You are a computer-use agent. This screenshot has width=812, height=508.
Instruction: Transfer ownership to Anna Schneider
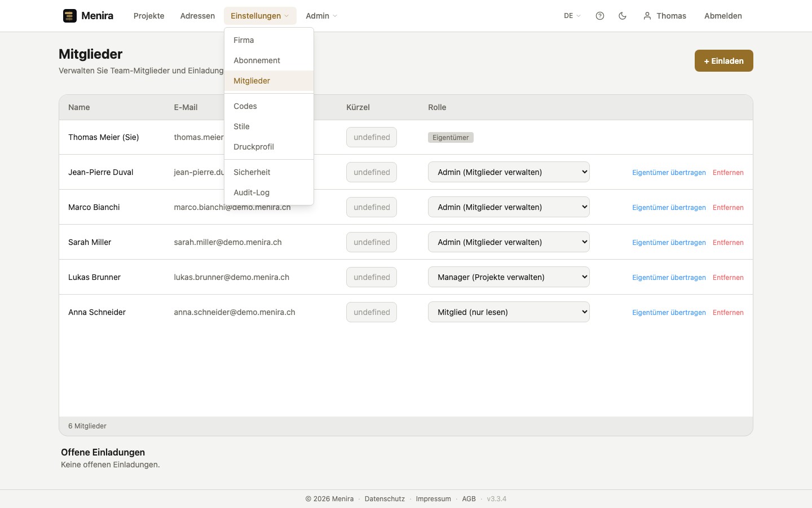(x=669, y=313)
